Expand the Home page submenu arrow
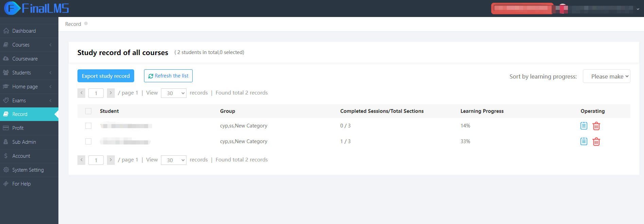This screenshot has width=644, height=224. (51, 87)
